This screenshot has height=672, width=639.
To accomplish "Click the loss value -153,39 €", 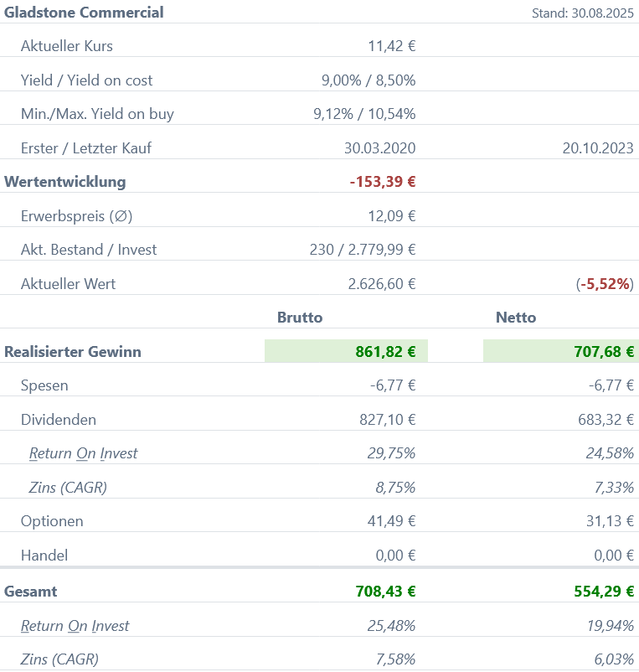I will [x=383, y=182].
